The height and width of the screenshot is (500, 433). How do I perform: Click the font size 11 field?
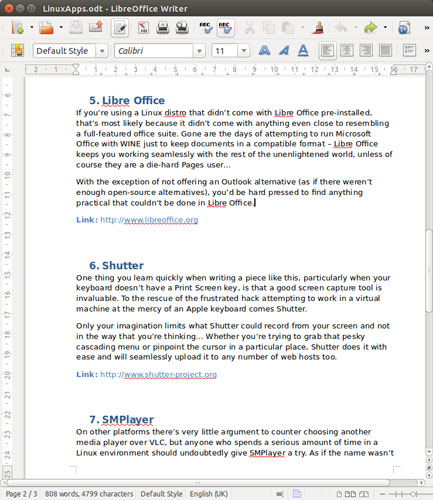[225, 51]
